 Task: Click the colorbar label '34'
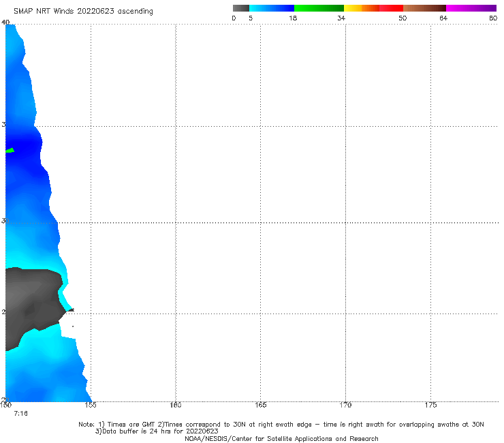[x=341, y=18]
